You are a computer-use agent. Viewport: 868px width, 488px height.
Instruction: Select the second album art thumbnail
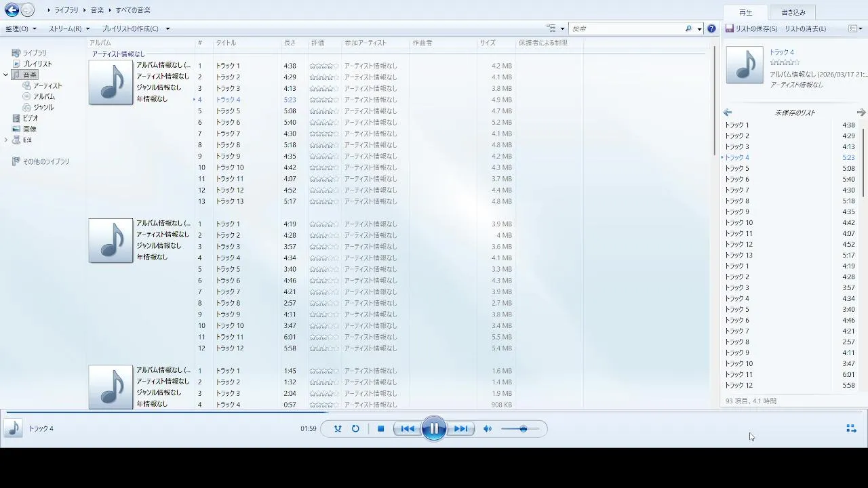111,241
